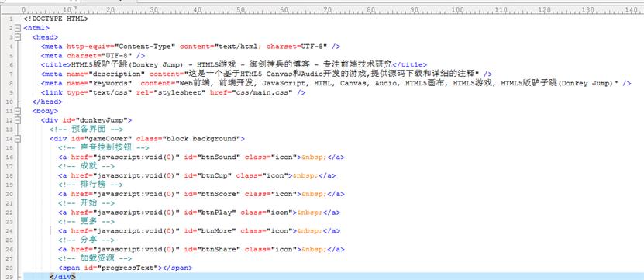Image resolution: width=644 pixels, height=280 pixels.
Task: Click the "gameCover" id value
Action: (108, 139)
